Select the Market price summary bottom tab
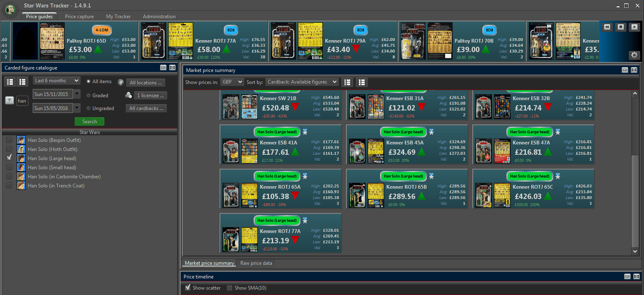The width and height of the screenshot is (644, 295). 209,263
